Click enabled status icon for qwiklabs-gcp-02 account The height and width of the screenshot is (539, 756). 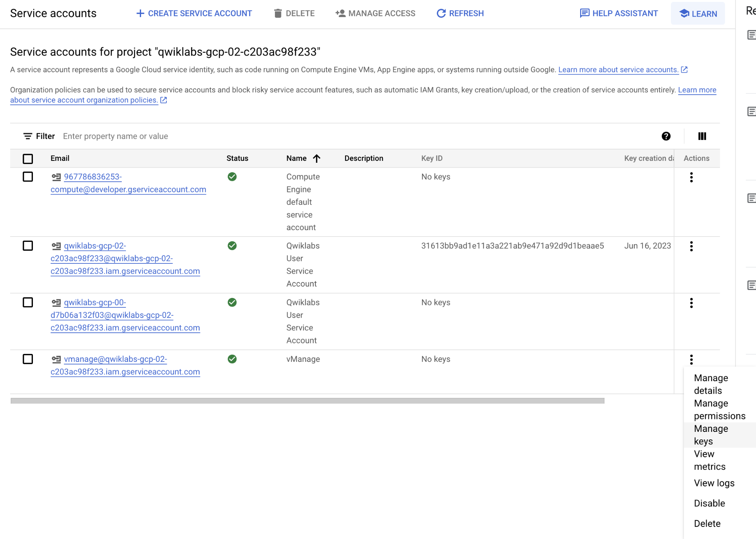click(x=232, y=246)
